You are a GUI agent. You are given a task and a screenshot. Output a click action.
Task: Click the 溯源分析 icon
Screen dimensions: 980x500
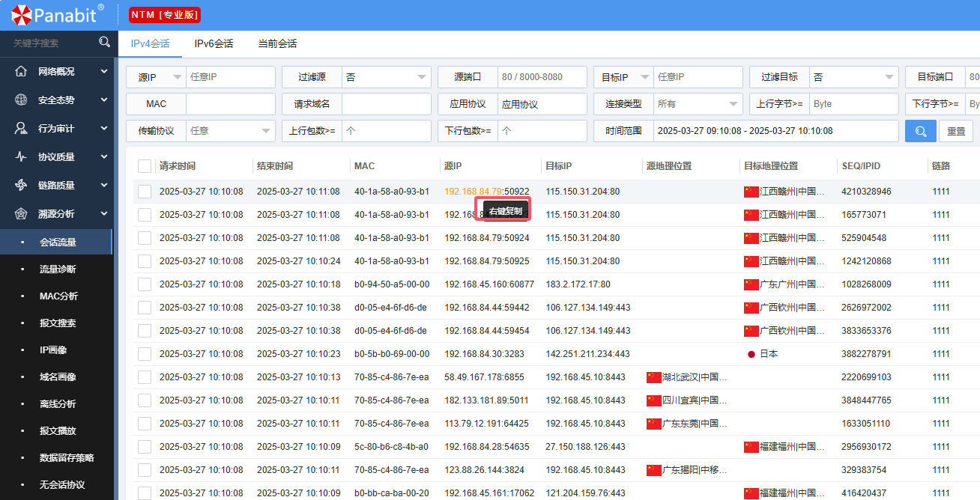pos(21,213)
